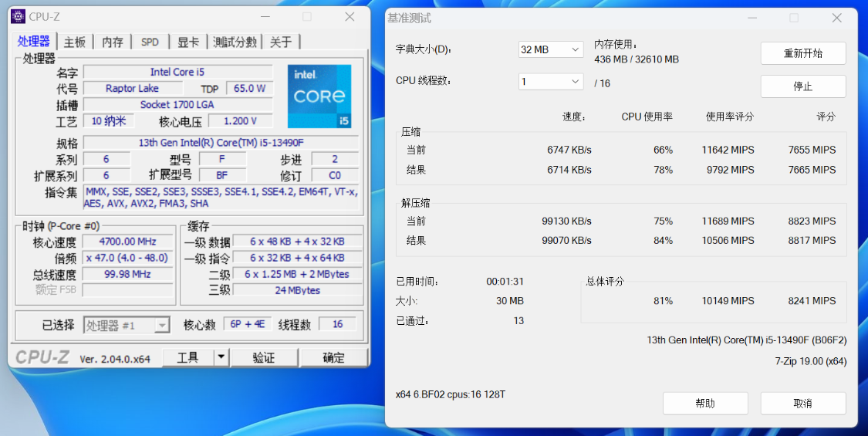868x436 pixels.
Task: Close the CPU-Z window
Action: pos(350,17)
